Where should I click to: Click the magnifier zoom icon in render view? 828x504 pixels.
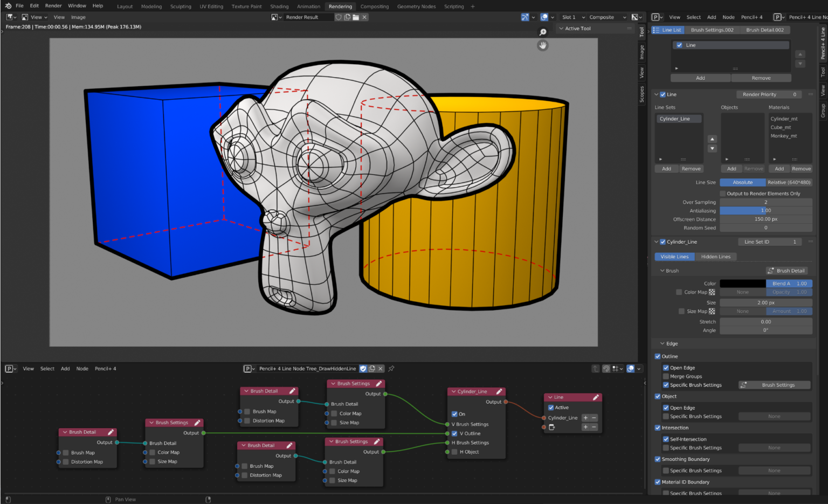[543, 32]
